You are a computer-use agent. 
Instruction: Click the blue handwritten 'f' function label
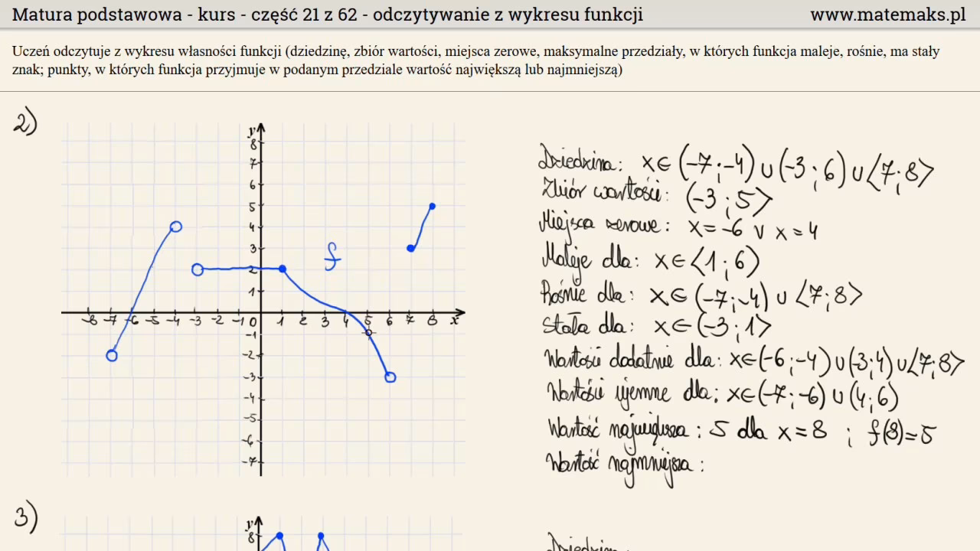pyautogui.click(x=332, y=256)
